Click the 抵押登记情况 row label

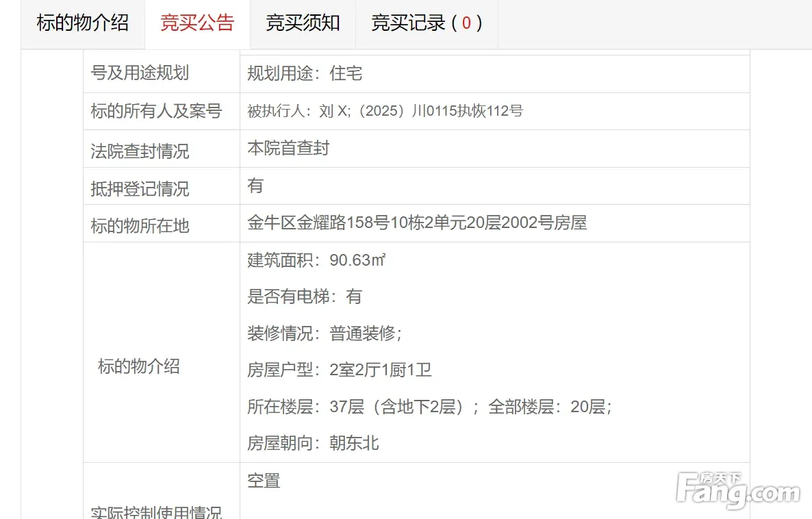(x=140, y=188)
